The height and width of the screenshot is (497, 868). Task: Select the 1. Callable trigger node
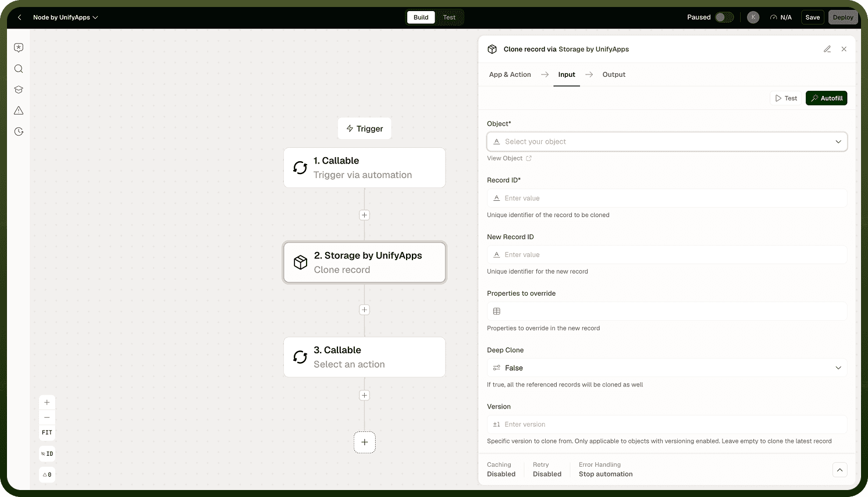tap(365, 168)
